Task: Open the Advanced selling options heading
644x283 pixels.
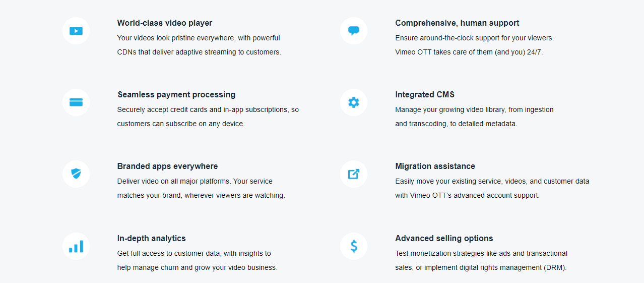Action: click(x=444, y=238)
